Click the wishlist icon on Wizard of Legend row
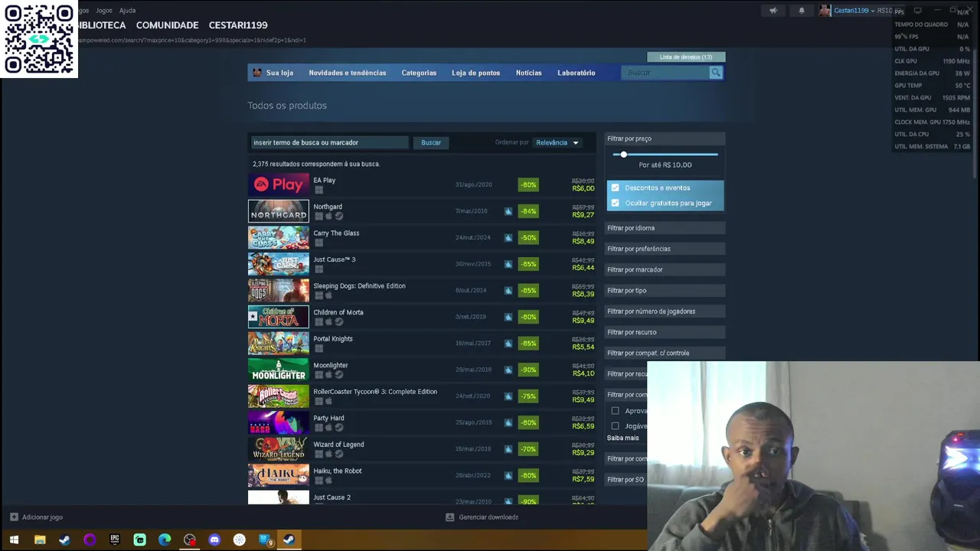 tap(508, 449)
